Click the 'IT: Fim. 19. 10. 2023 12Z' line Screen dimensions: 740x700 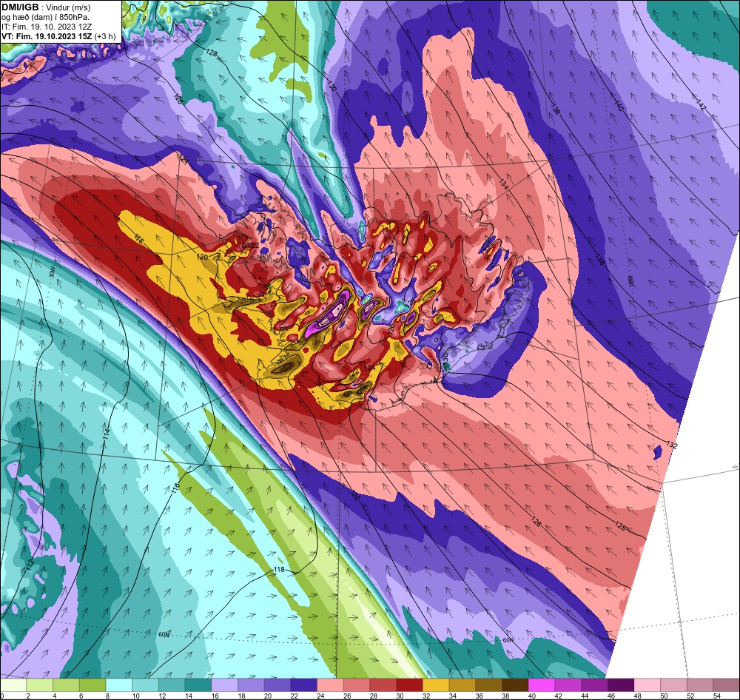[x=47, y=27]
